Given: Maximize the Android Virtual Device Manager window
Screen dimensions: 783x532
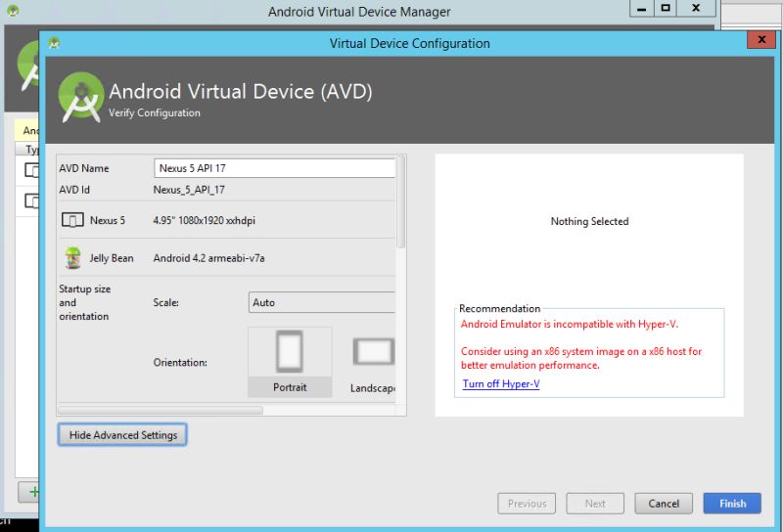Looking at the screenshot, I should pos(666,8).
